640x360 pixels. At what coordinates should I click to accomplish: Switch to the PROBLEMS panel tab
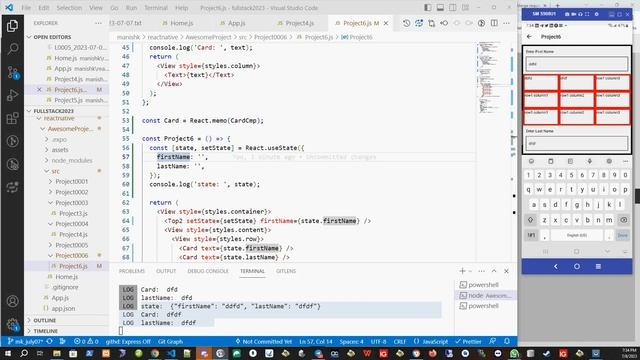pyautogui.click(x=131, y=271)
